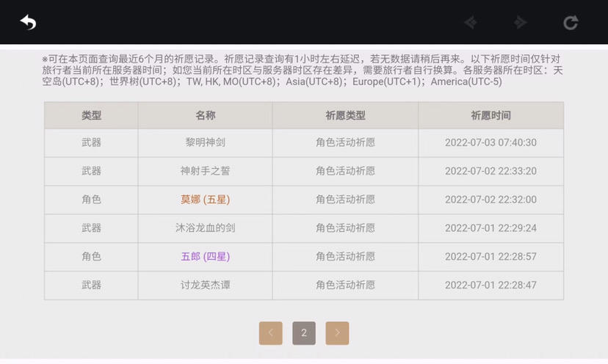Click the wish record notice paragraph
608x364 pixels.
(x=303, y=70)
